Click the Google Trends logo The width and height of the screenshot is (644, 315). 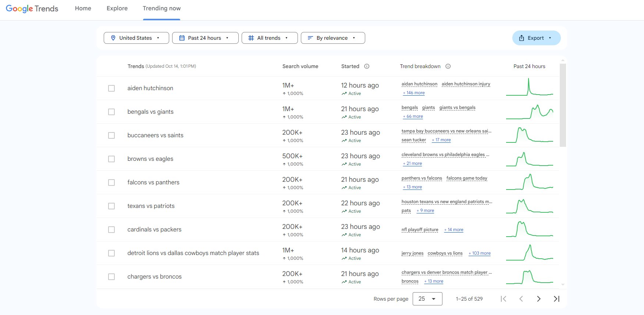click(x=32, y=8)
